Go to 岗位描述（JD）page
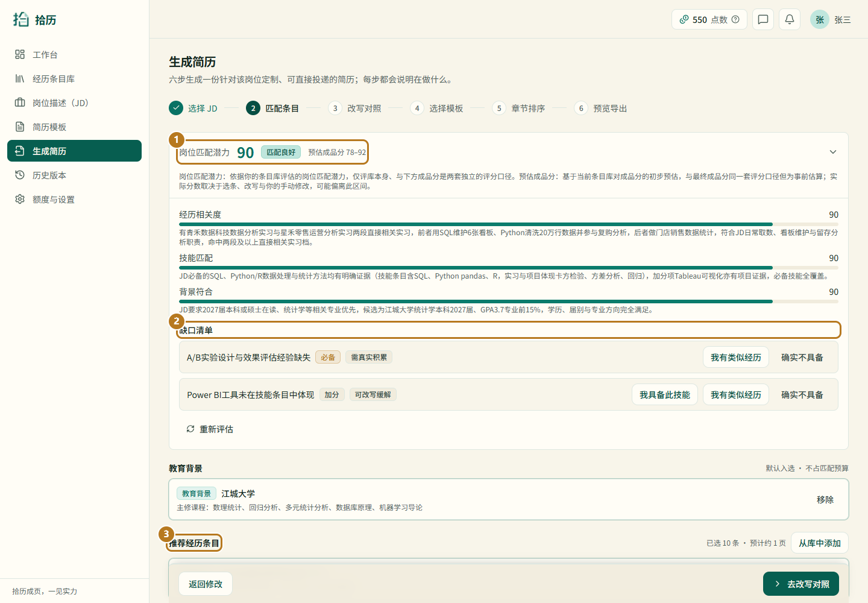Viewport: 868px width, 603px height. coord(74,103)
